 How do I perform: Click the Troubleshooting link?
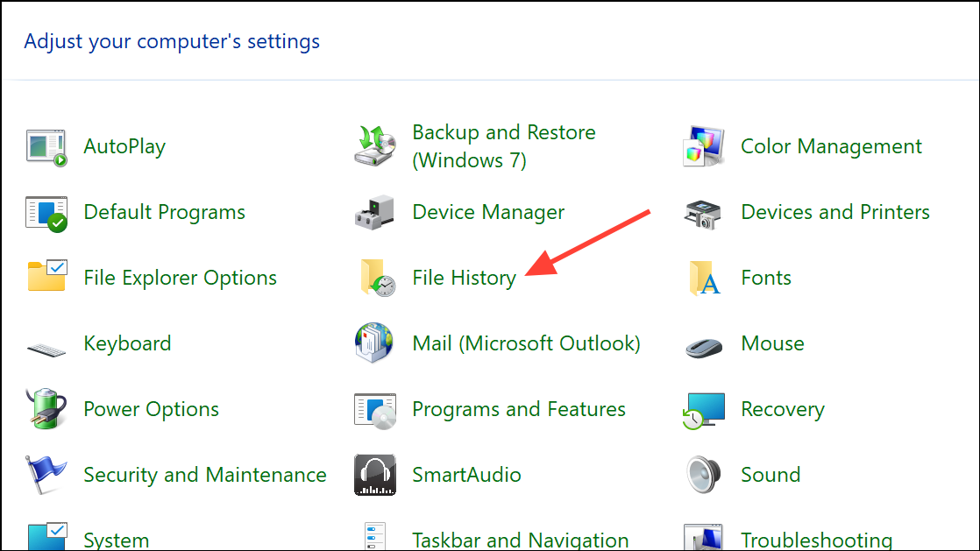coord(816,540)
